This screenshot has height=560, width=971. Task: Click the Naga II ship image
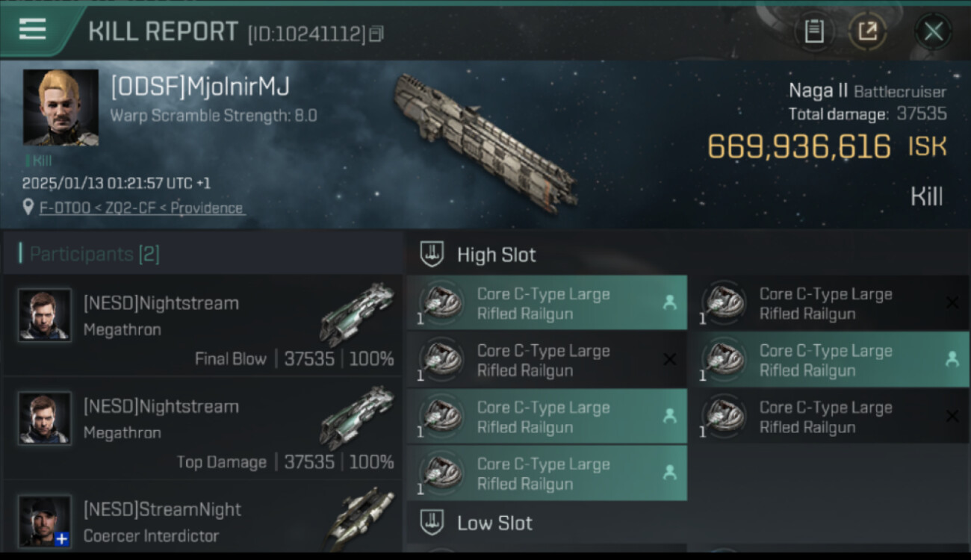[485, 142]
